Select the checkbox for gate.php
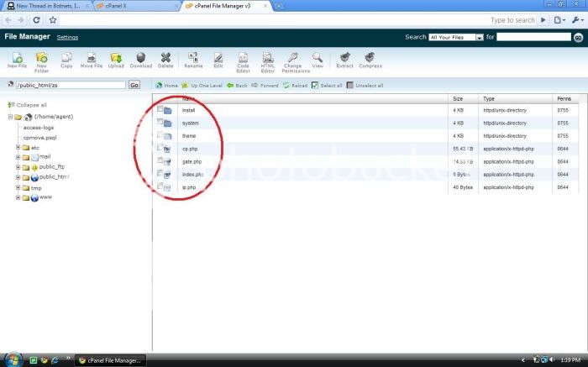 [160, 160]
